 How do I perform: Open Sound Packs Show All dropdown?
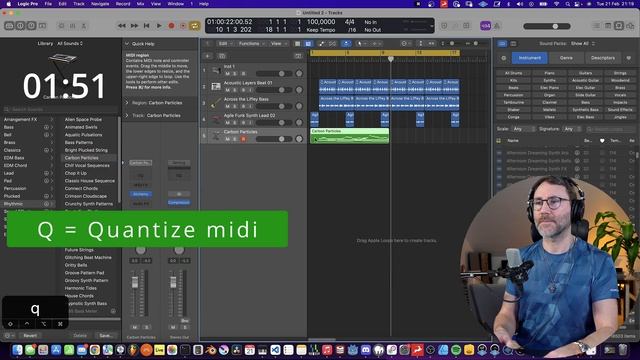[582, 43]
